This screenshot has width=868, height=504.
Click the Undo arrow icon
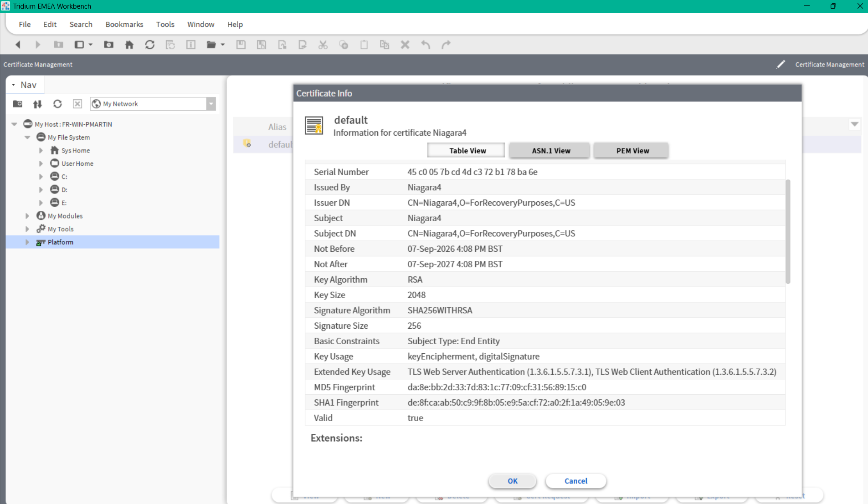point(426,45)
